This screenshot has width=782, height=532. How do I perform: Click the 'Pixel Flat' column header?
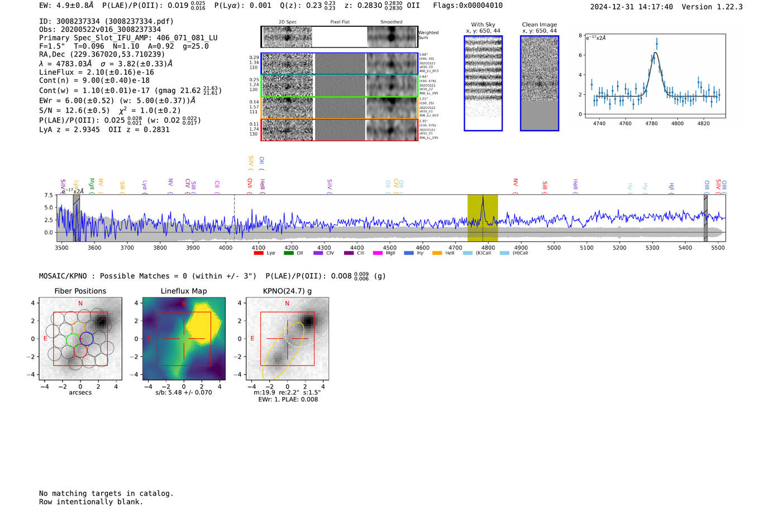[340, 22]
